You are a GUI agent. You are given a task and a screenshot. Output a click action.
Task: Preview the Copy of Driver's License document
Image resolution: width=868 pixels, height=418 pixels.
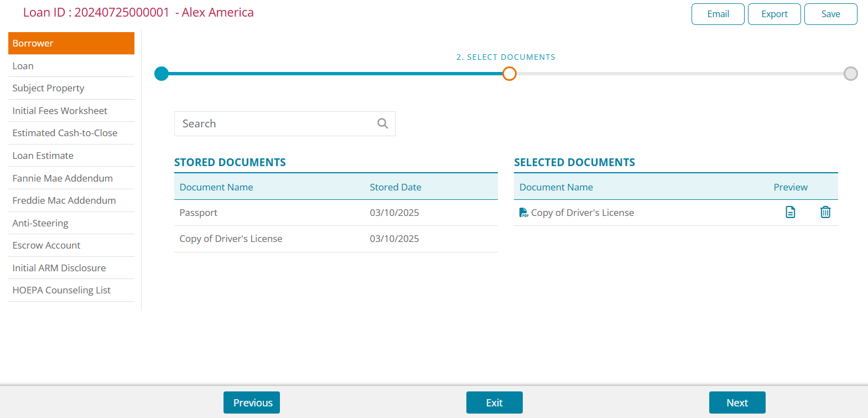pyautogui.click(x=790, y=212)
